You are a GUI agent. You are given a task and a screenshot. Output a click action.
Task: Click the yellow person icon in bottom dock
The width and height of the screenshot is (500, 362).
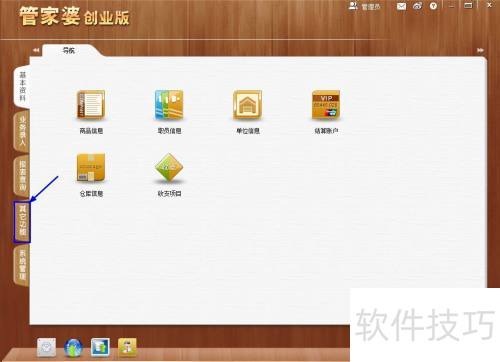pyautogui.click(x=127, y=347)
